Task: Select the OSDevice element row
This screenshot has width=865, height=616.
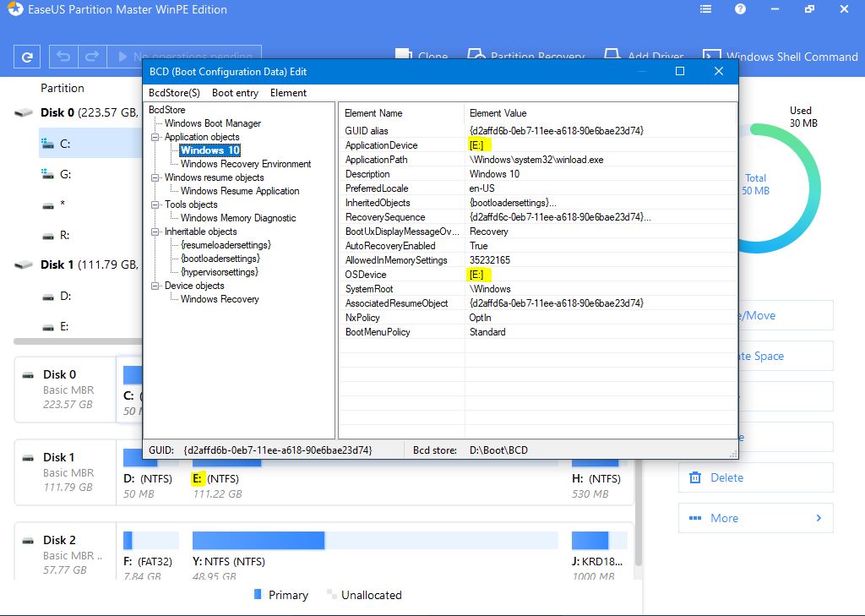Action: pos(366,275)
